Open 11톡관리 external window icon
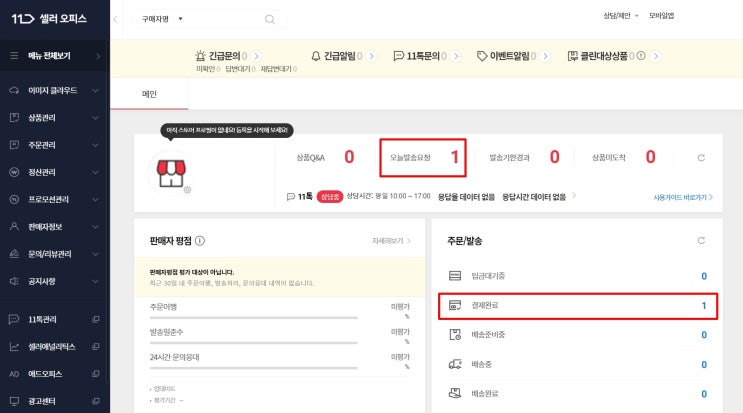Screen dimensions: 743x413 point(96,319)
